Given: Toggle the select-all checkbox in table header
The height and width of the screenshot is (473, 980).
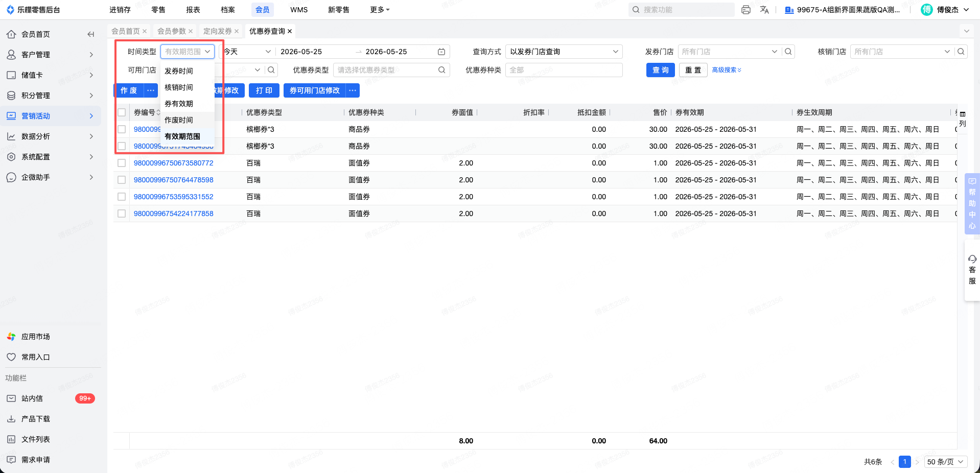Looking at the screenshot, I should click(x=122, y=112).
